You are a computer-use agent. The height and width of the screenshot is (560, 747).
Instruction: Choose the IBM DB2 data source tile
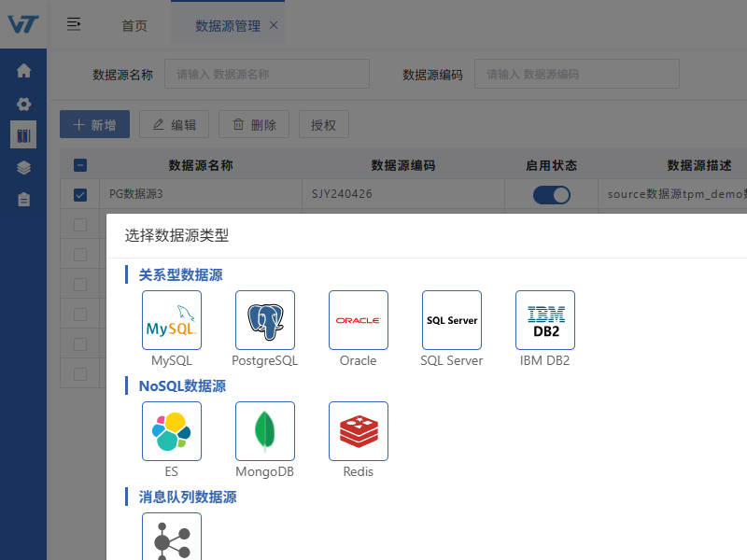(x=545, y=320)
